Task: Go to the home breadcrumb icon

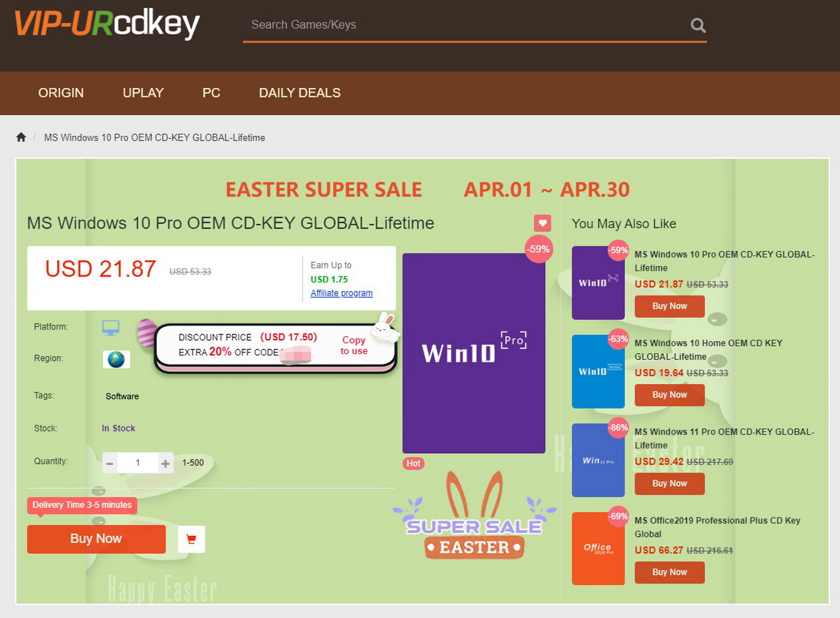Action: (x=21, y=137)
